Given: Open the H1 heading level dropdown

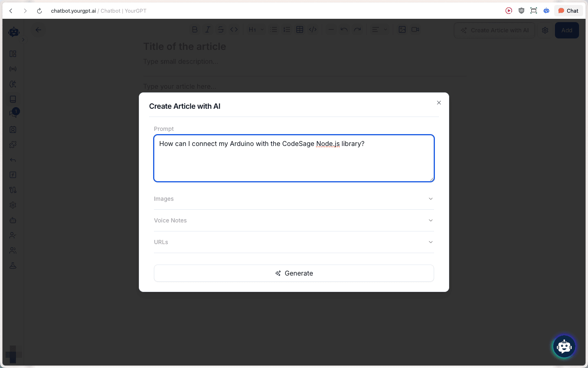Looking at the screenshot, I should 256,29.
